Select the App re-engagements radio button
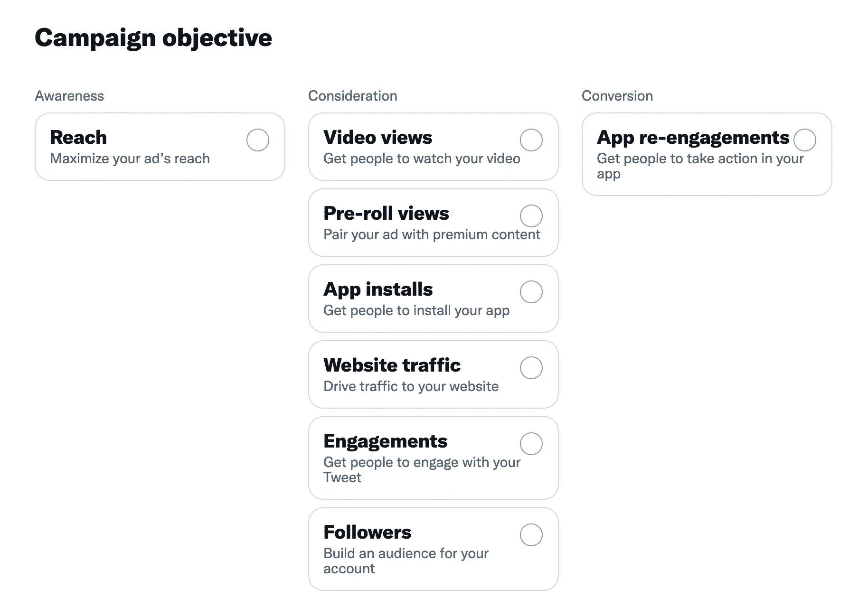This screenshot has height=616, width=868. click(804, 140)
